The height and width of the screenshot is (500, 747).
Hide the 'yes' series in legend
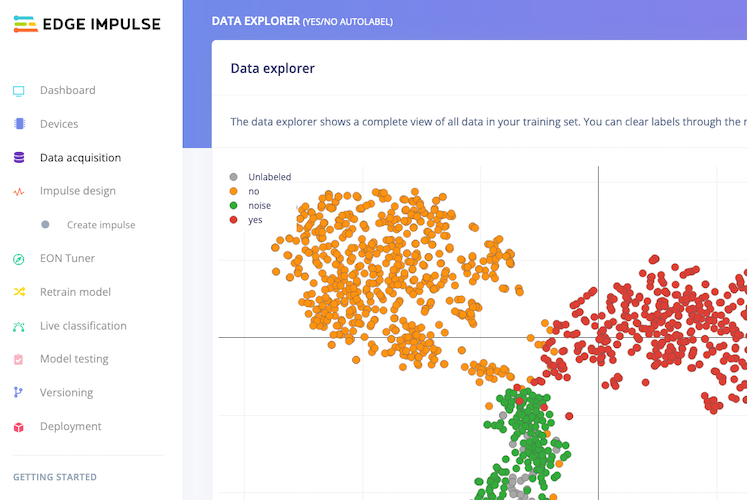tap(254, 219)
